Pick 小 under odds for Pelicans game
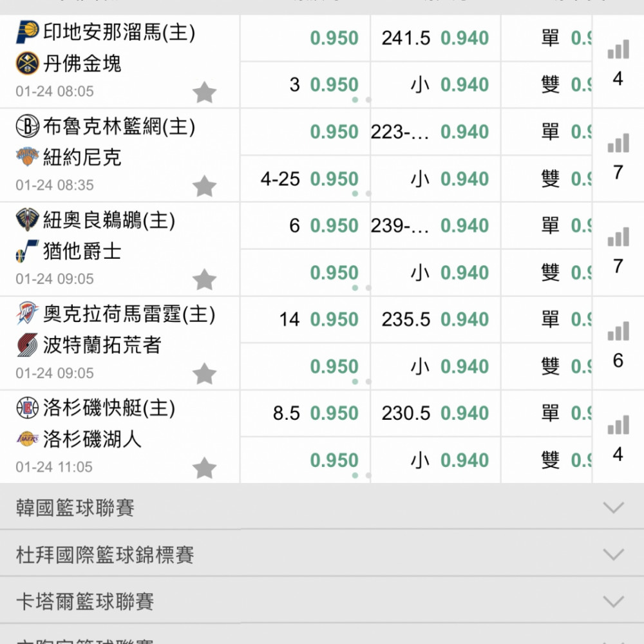 (x=464, y=272)
